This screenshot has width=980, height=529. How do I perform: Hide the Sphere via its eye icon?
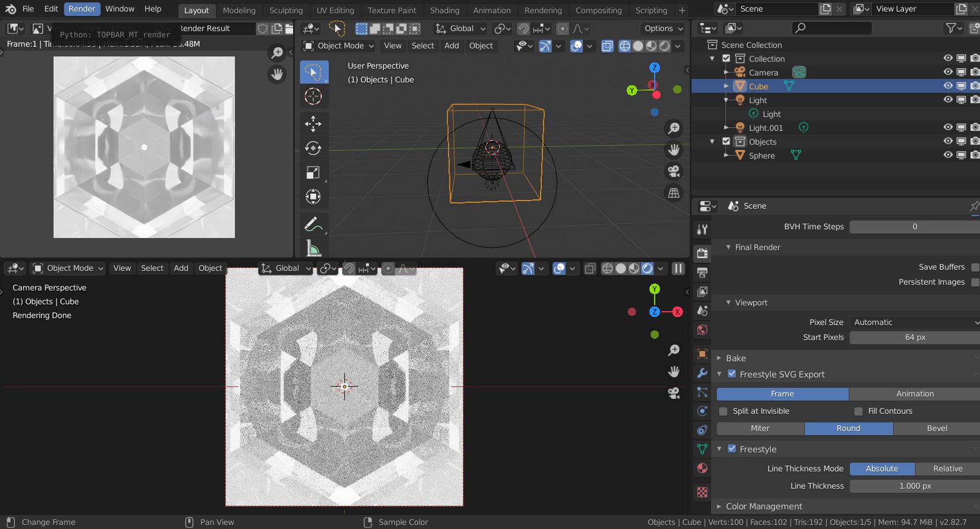coord(948,155)
